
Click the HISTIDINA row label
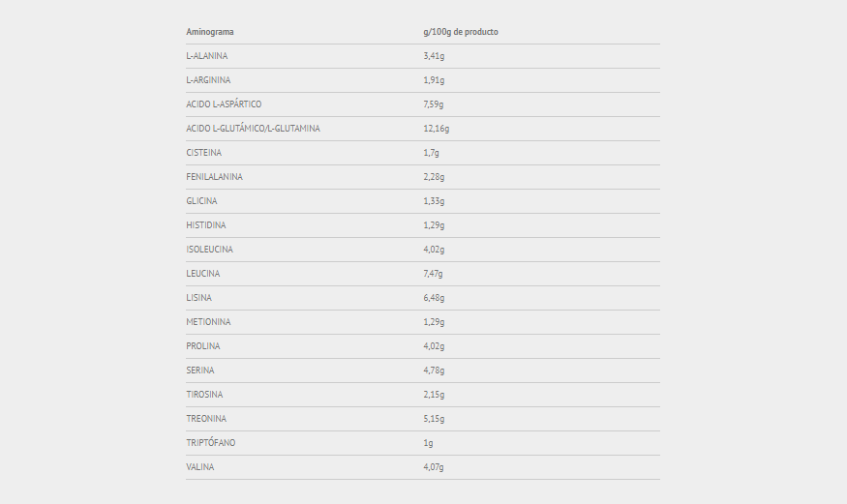(205, 225)
